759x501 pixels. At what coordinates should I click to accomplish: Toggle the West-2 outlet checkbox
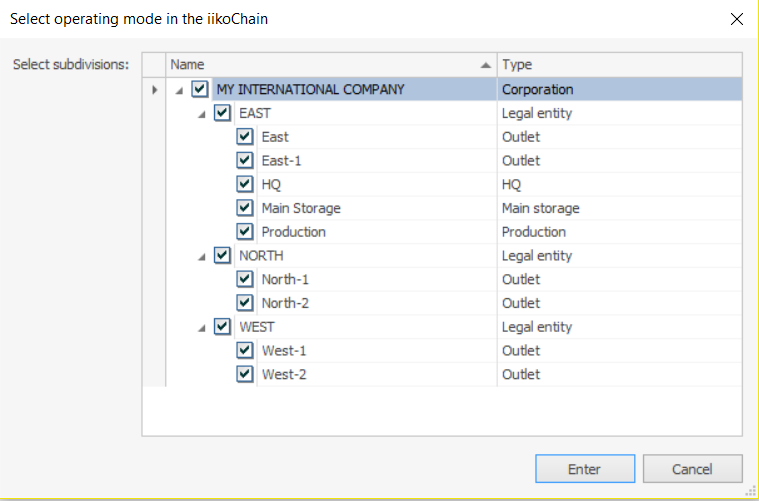[x=245, y=374]
